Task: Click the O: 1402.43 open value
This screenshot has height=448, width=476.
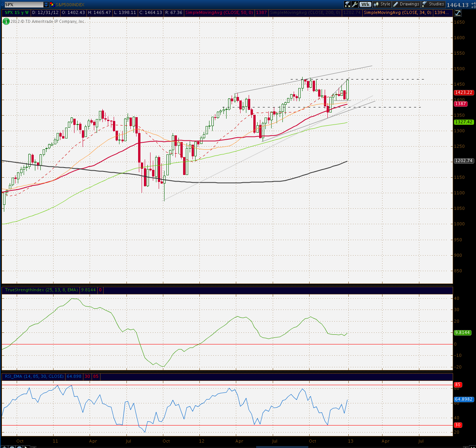Action: (73, 13)
